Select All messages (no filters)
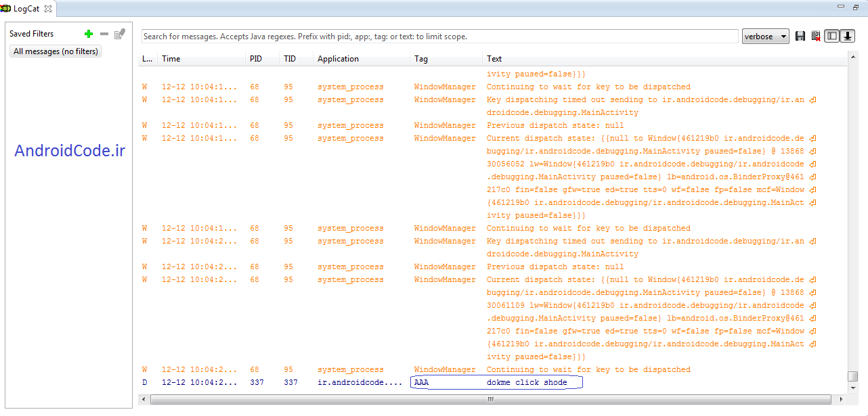This screenshot has height=416, width=868. [56, 51]
